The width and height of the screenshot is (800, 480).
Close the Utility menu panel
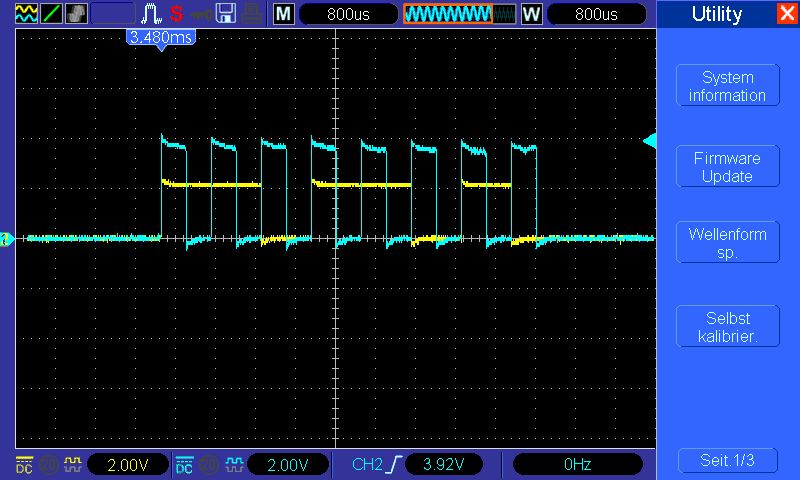point(787,14)
